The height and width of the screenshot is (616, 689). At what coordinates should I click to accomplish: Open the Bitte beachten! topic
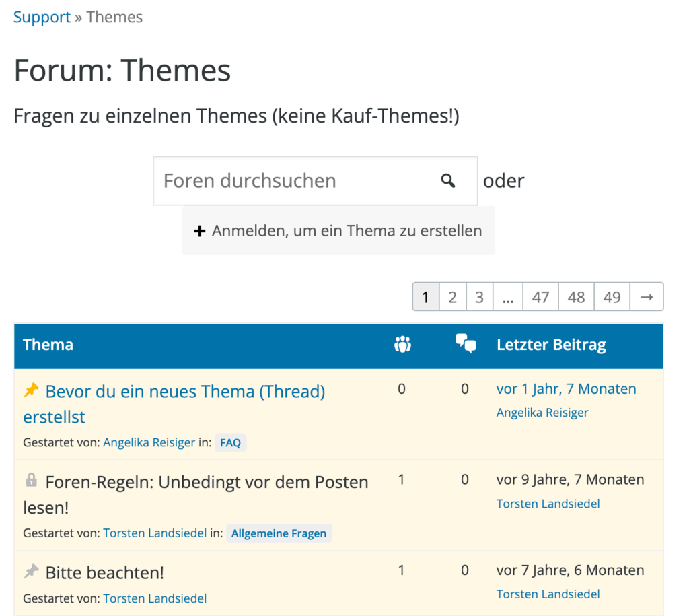point(104,573)
